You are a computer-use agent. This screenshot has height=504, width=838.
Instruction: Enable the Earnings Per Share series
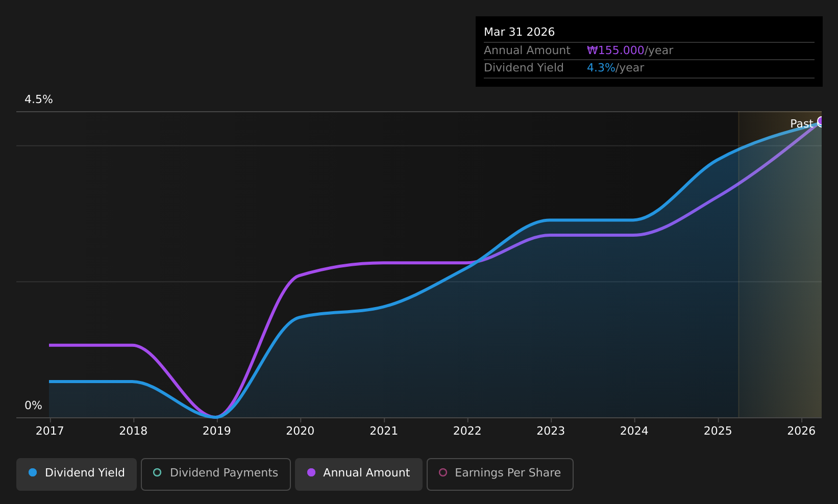[500, 474]
